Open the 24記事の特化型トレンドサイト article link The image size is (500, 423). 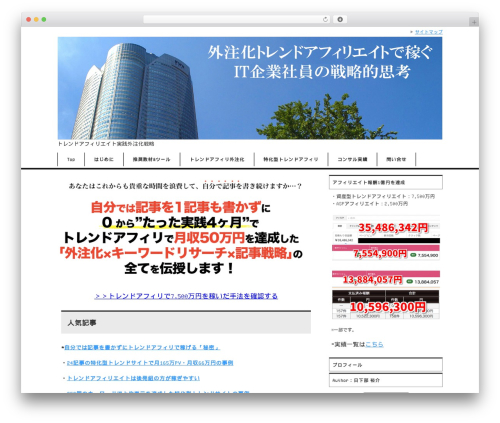pos(150,363)
